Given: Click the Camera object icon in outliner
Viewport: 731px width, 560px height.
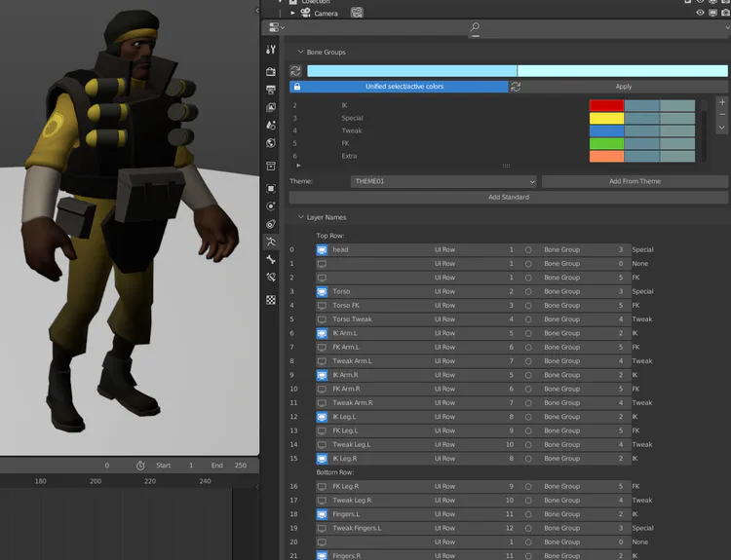Looking at the screenshot, I should 305,13.
